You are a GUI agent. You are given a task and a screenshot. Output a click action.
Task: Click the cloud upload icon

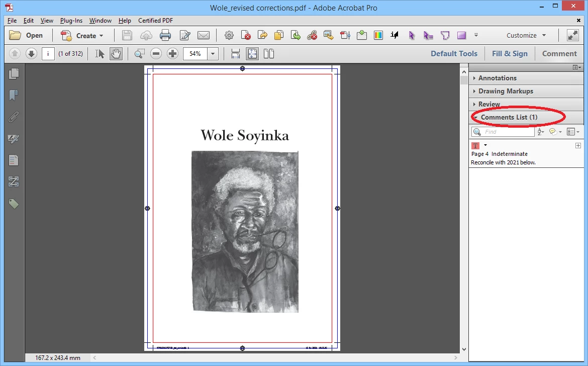tap(146, 36)
